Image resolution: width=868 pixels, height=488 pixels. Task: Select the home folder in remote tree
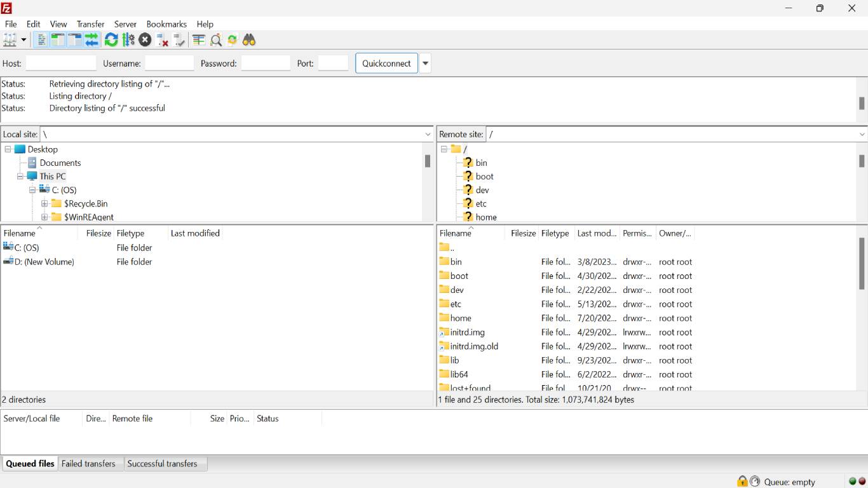point(486,217)
